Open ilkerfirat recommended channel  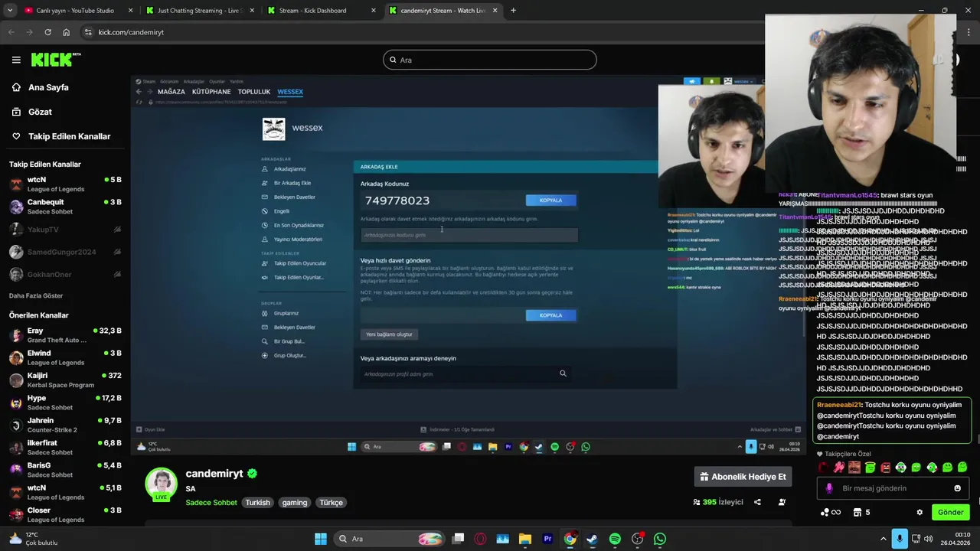[65, 448]
